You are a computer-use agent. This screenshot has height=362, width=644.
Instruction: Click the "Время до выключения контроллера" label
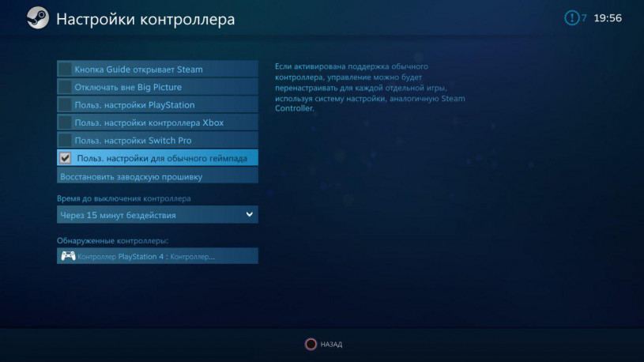[x=123, y=198]
